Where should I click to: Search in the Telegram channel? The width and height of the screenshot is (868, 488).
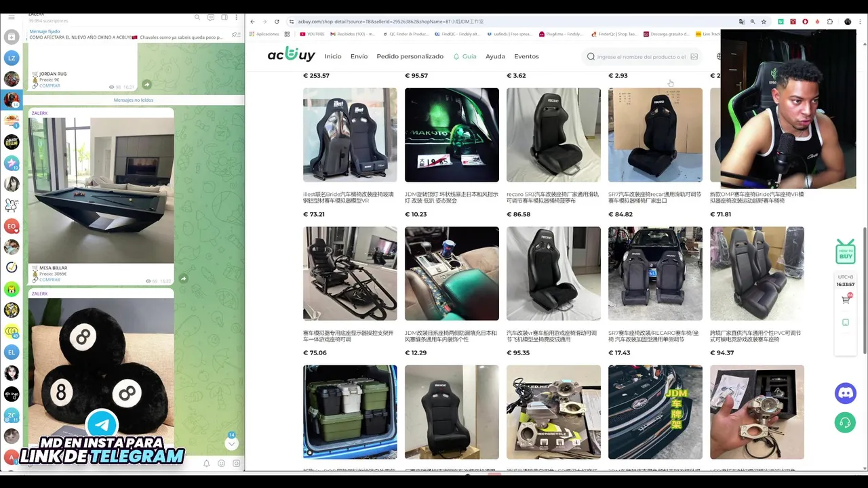197,17
